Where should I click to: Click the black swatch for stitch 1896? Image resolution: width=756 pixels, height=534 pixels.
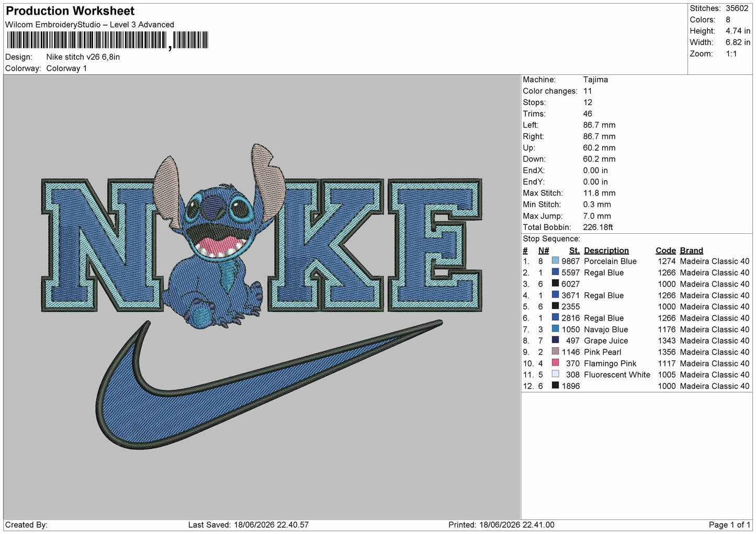pyautogui.click(x=555, y=385)
